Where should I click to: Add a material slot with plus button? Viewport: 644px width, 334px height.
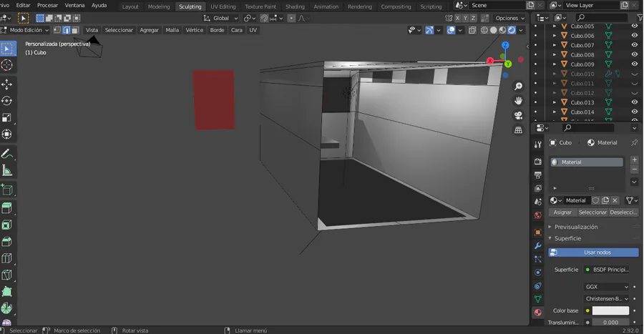click(x=634, y=159)
